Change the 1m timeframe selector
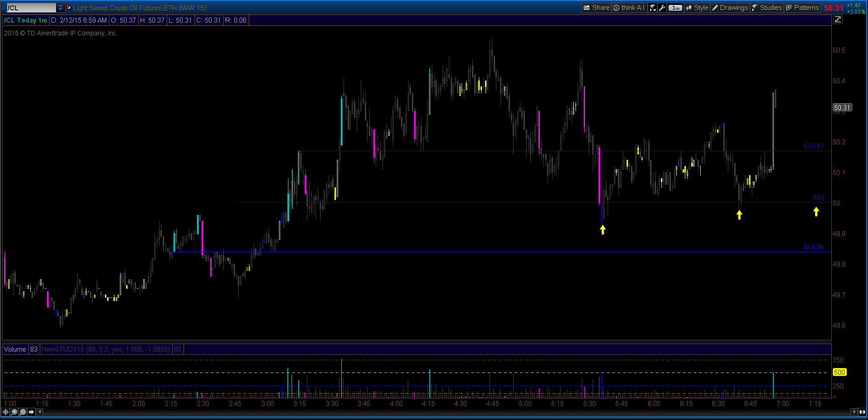This screenshot has width=868, height=420. (675, 8)
